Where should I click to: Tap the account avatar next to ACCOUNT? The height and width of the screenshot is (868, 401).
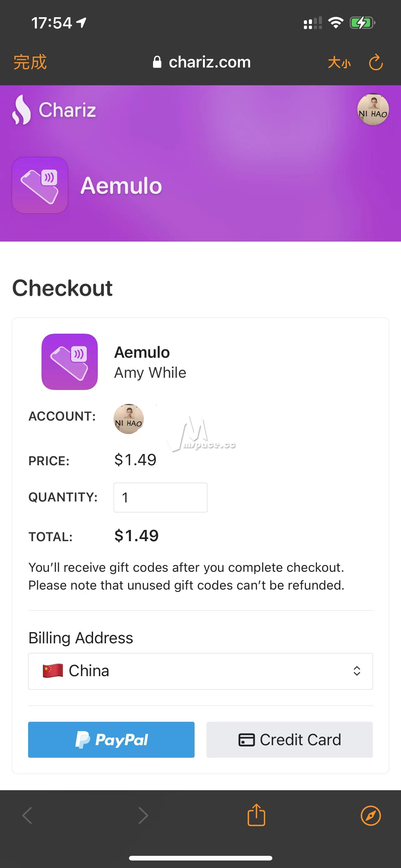pyautogui.click(x=129, y=419)
